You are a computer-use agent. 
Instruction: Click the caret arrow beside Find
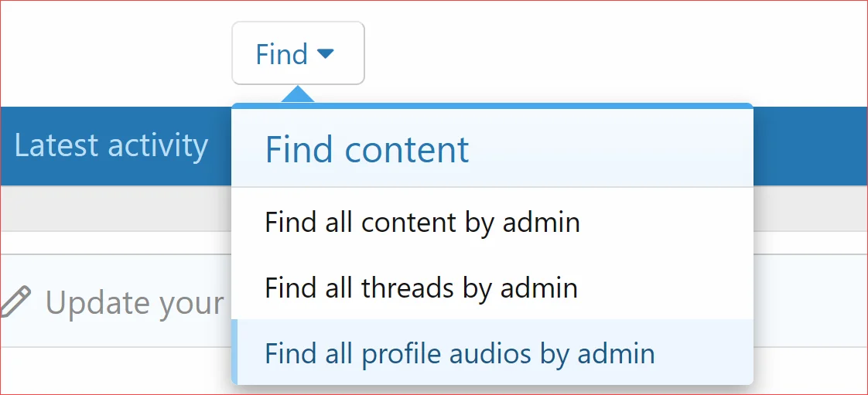pos(326,53)
